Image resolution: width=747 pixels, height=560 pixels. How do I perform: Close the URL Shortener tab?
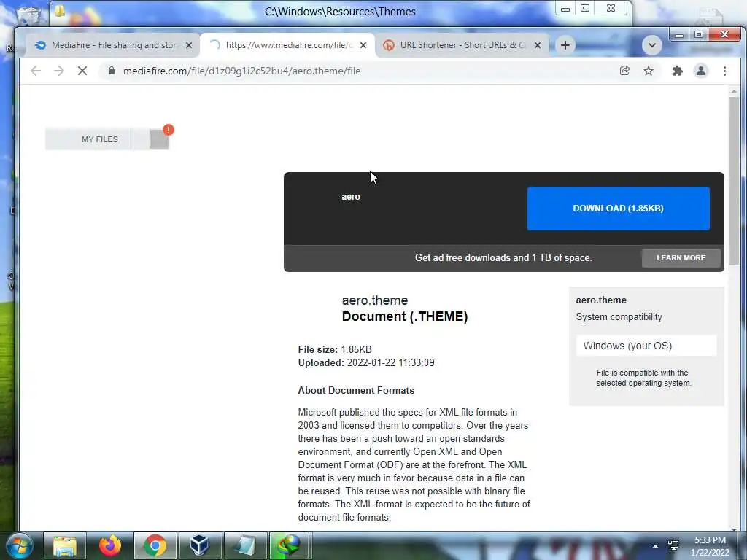click(538, 45)
